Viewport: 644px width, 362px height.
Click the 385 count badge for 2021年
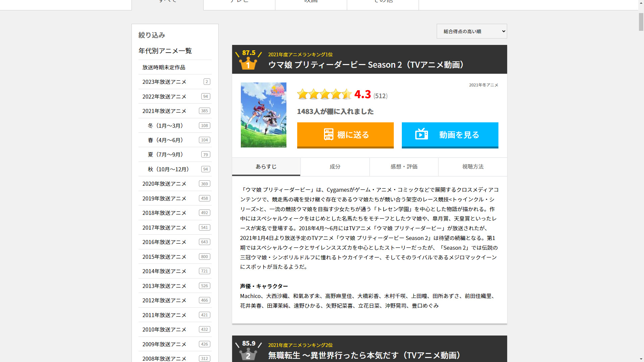[x=204, y=111]
